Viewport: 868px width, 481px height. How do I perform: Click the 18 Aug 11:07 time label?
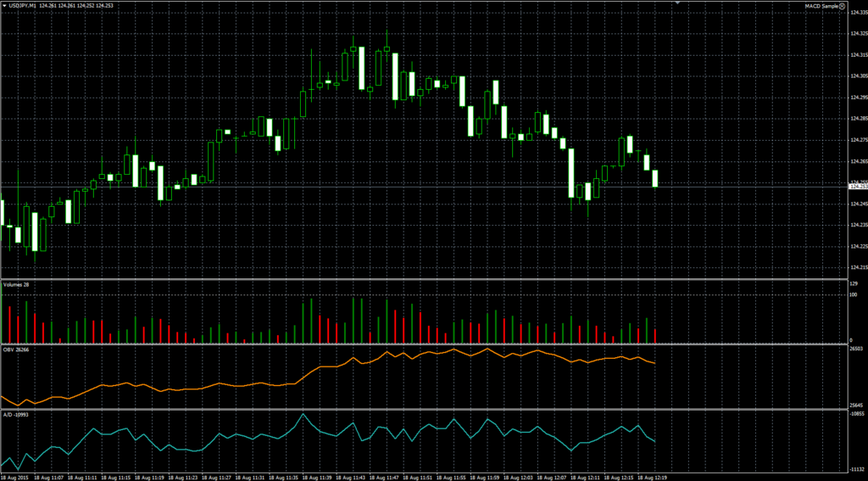(x=48, y=477)
